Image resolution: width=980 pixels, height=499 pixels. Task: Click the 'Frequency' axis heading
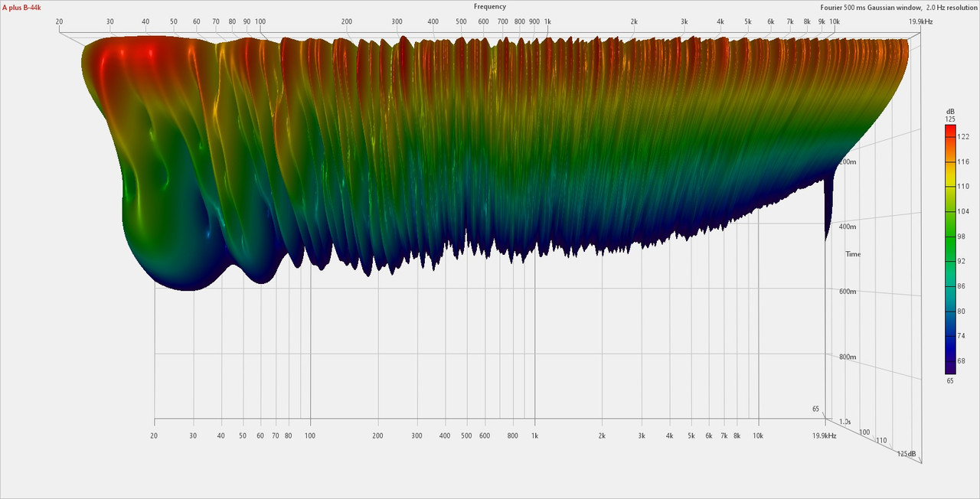click(489, 7)
